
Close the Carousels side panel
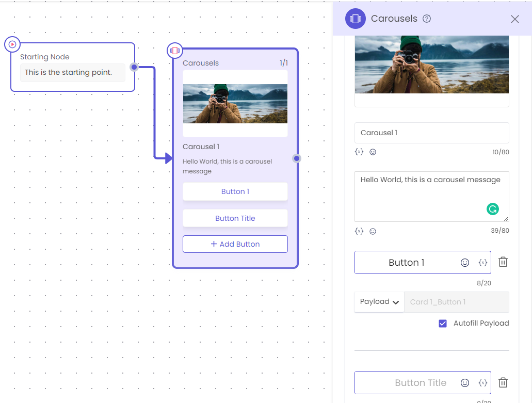pyautogui.click(x=514, y=19)
